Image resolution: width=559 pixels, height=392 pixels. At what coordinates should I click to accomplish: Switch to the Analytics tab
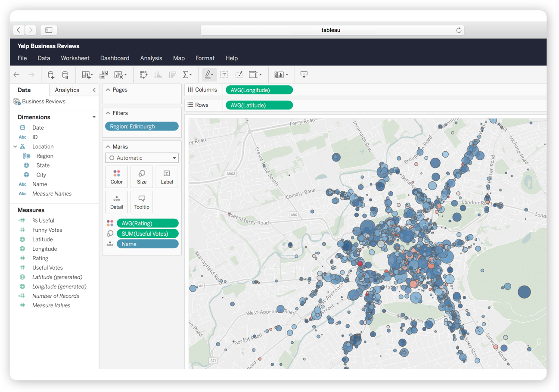[x=67, y=90]
